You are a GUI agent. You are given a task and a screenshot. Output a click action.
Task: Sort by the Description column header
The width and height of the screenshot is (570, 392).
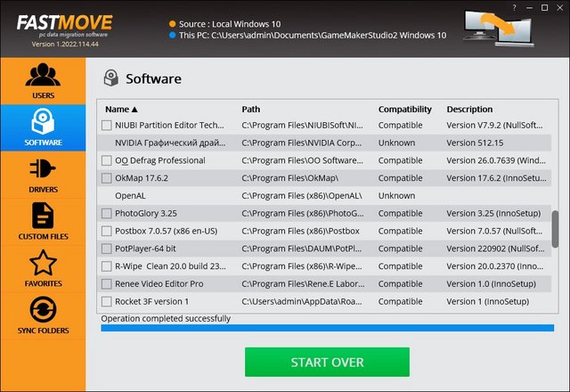469,110
